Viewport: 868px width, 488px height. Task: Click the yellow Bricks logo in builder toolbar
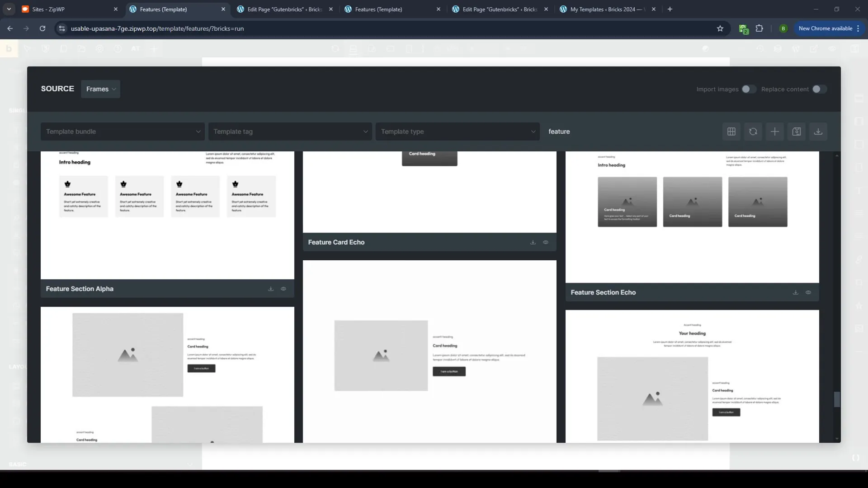9,48
